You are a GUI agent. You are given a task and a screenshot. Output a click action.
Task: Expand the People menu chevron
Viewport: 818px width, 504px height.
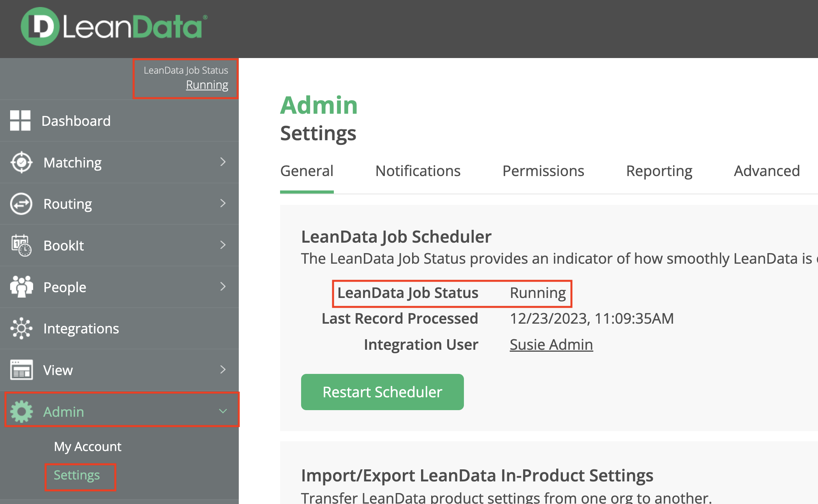pos(223,287)
